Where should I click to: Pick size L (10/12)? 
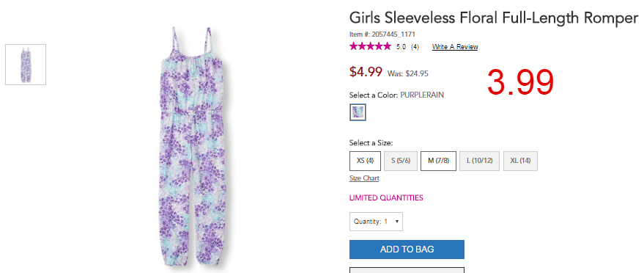coord(479,161)
